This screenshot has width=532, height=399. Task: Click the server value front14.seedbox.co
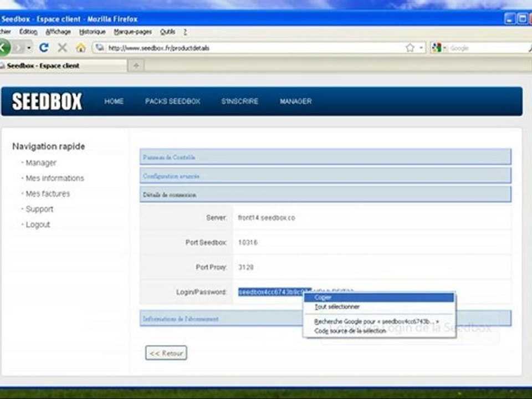pyautogui.click(x=267, y=218)
